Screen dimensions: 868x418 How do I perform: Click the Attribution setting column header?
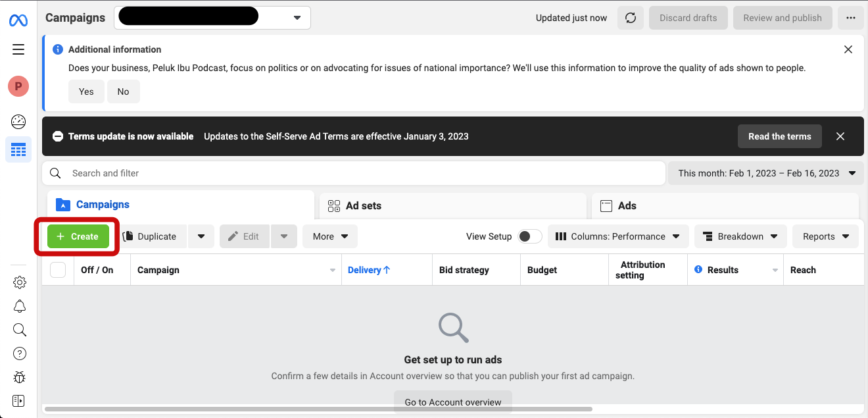pos(648,270)
